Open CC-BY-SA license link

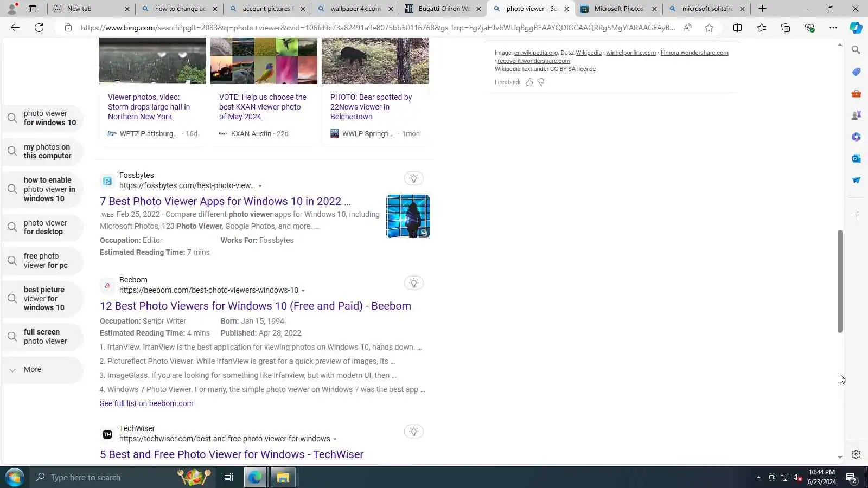[x=573, y=69]
